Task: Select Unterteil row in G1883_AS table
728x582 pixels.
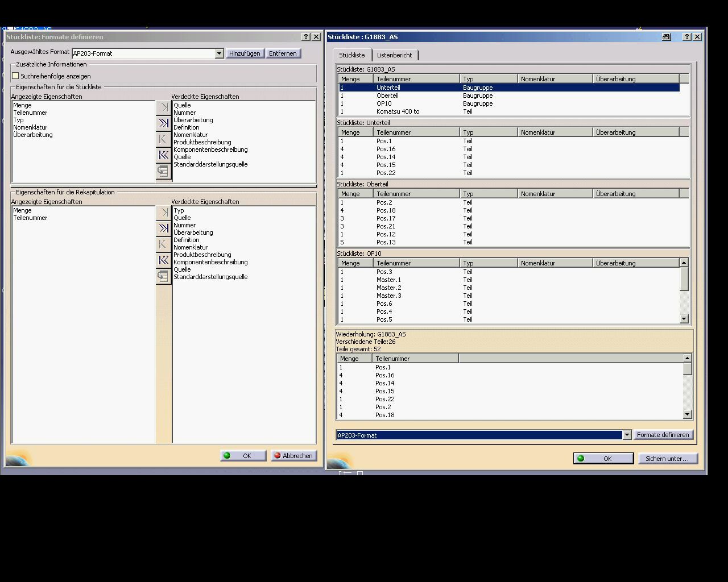Action: [x=509, y=88]
